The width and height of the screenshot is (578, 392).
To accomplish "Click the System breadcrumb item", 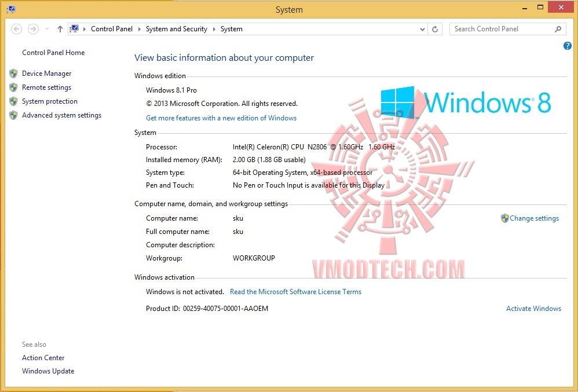I will click(x=232, y=29).
